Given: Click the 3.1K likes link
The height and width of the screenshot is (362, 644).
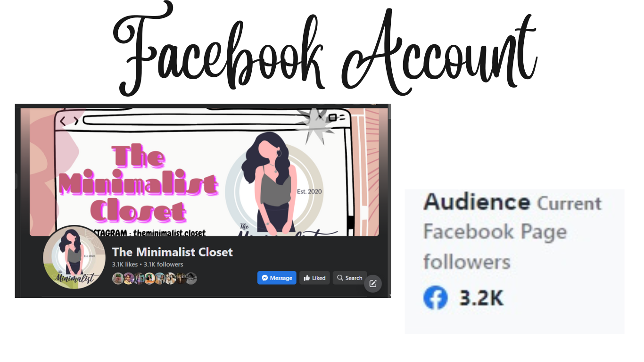Looking at the screenshot, I should 125,264.
